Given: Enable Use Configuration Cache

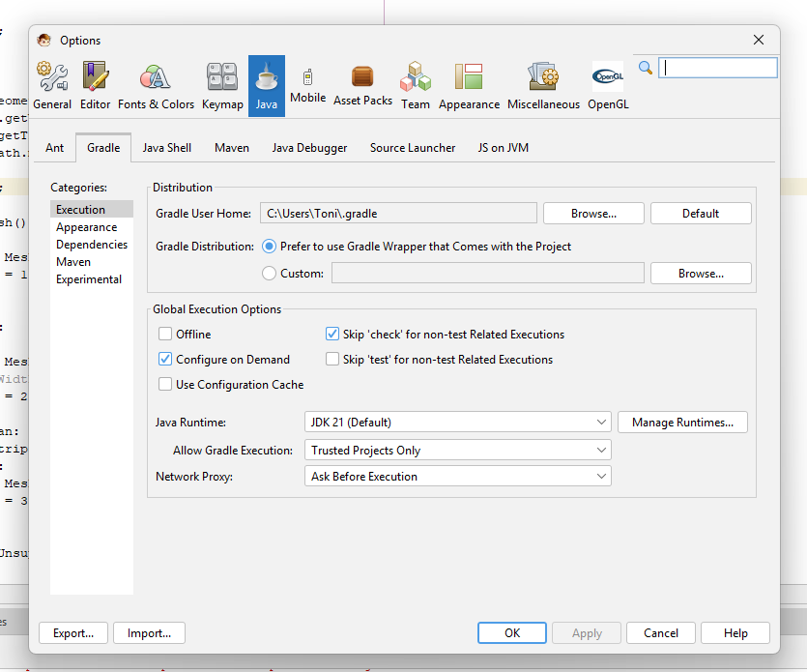Looking at the screenshot, I should tap(165, 385).
